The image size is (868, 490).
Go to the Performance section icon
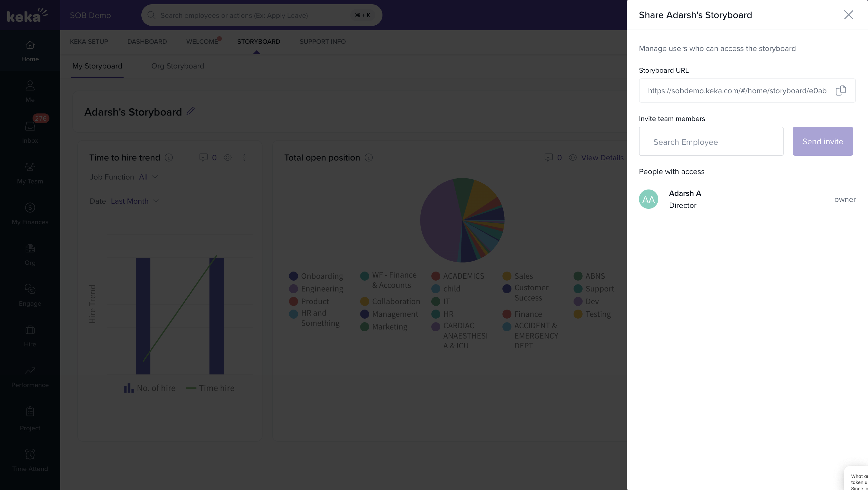click(30, 371)
